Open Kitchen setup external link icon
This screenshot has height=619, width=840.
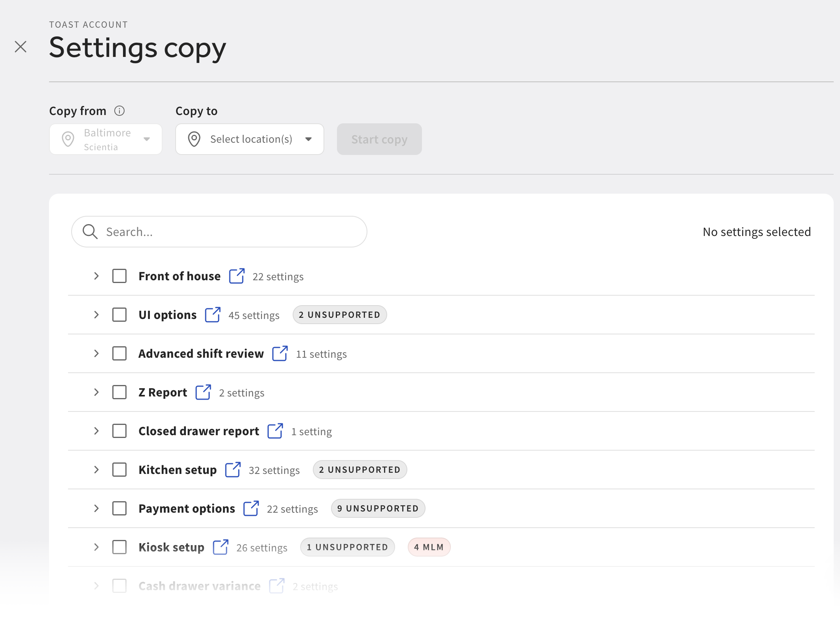coord(233,470)
